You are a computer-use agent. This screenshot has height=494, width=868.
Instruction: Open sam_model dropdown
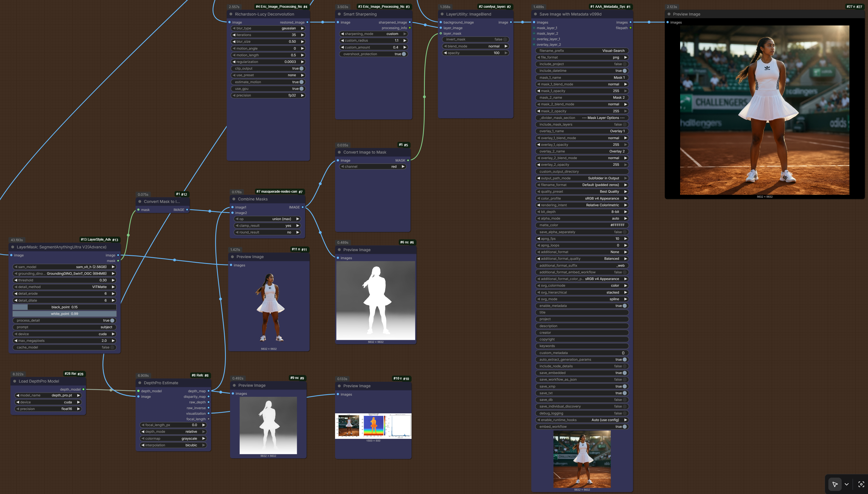pos(65,267)
